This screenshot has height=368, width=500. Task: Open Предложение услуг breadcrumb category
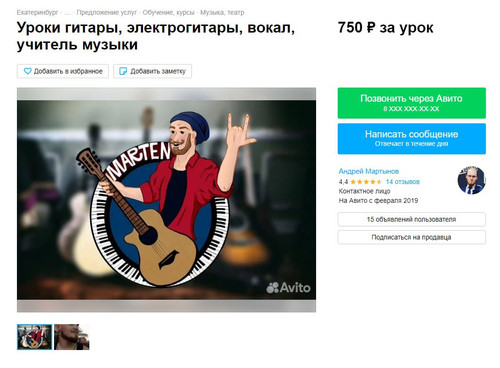107,13
